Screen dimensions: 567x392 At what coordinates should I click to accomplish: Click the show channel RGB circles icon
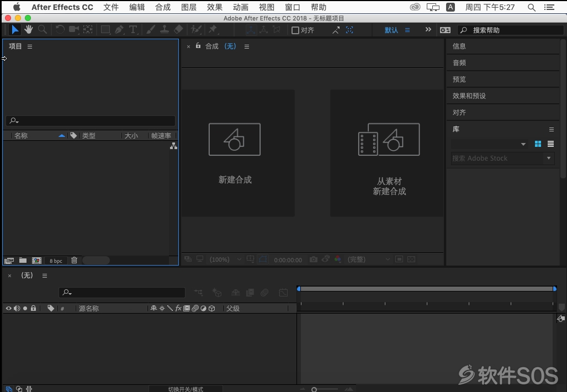click(337, 259)
